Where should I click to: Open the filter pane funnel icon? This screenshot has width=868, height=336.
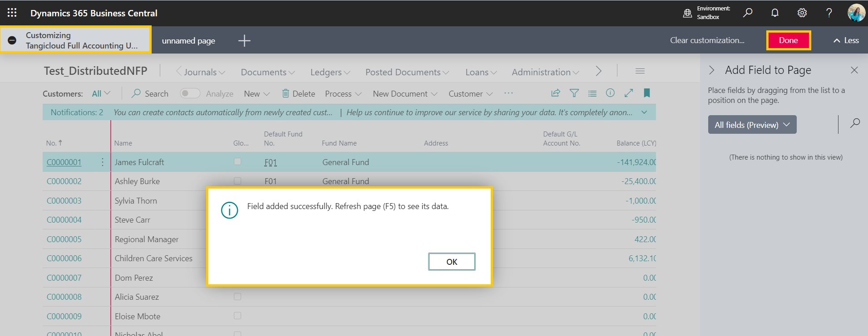pyautogui.click(x=574, y=93)
